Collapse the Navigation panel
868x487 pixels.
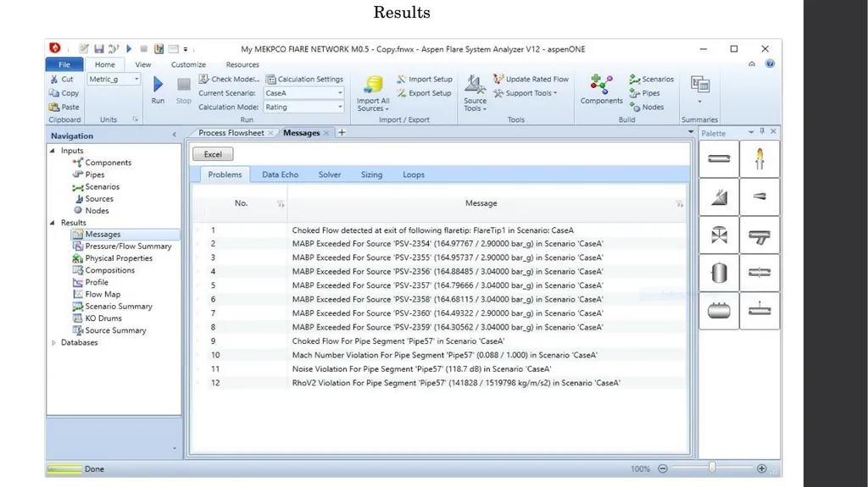174,135
